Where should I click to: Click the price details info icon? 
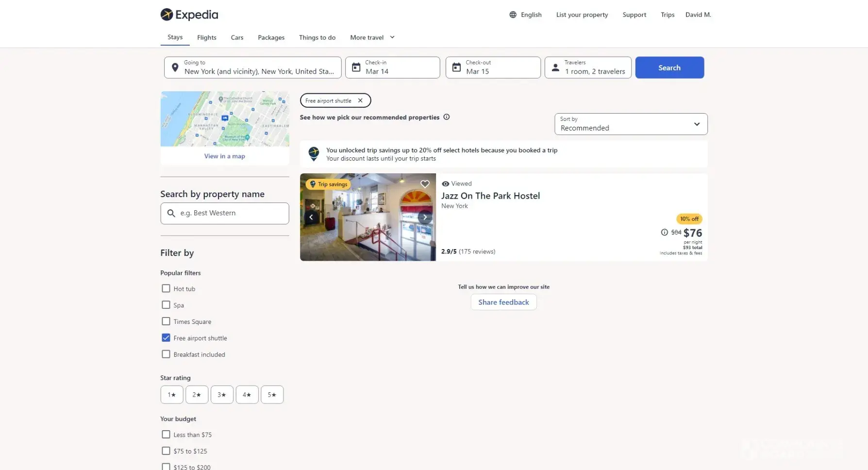pos(664,233)
